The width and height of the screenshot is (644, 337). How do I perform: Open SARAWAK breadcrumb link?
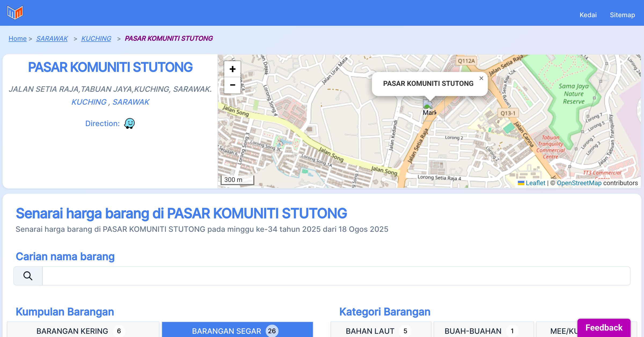tap(52, 39)
